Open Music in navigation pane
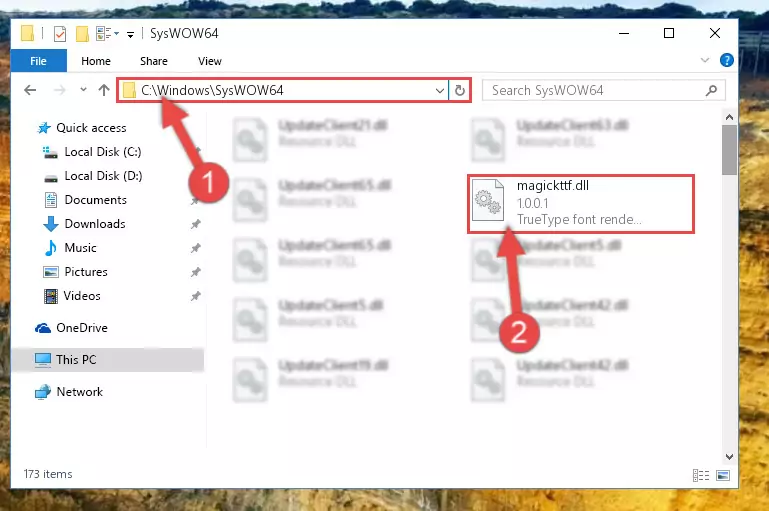Screen dimensions: 769x511 point(80,248)
